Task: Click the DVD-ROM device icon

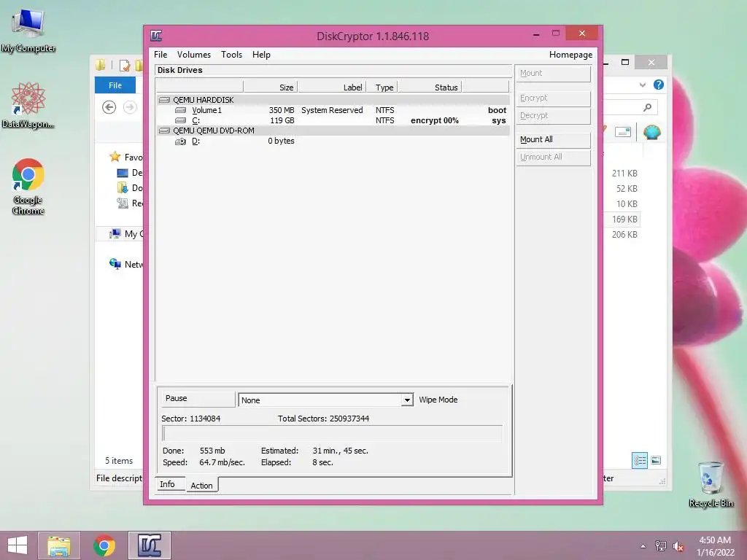Action: coord(164,131)
